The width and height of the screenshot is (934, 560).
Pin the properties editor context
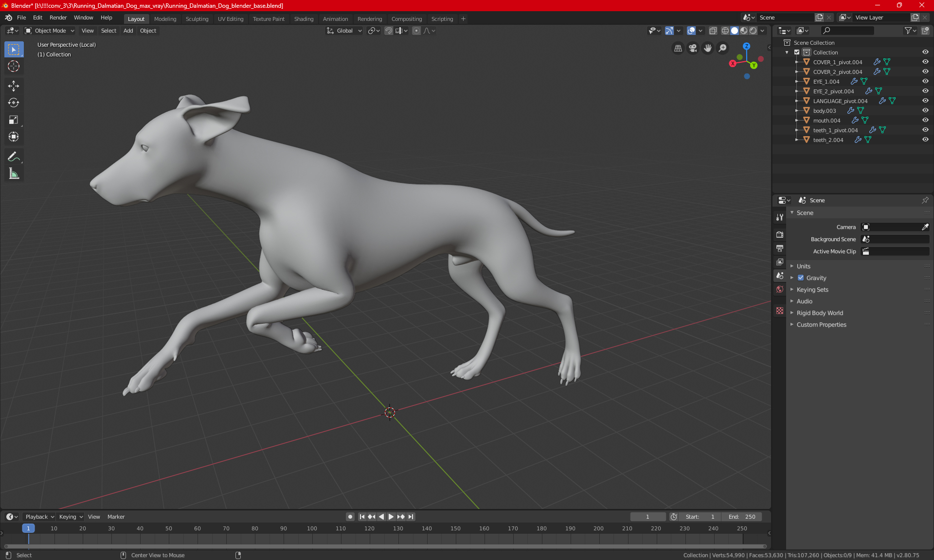click(x=925, y=200)
